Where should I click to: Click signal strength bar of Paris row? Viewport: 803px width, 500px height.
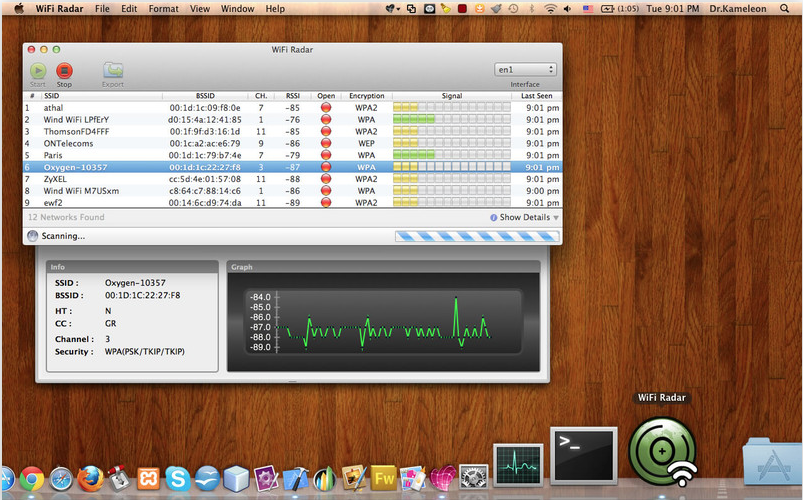[452, 155]
